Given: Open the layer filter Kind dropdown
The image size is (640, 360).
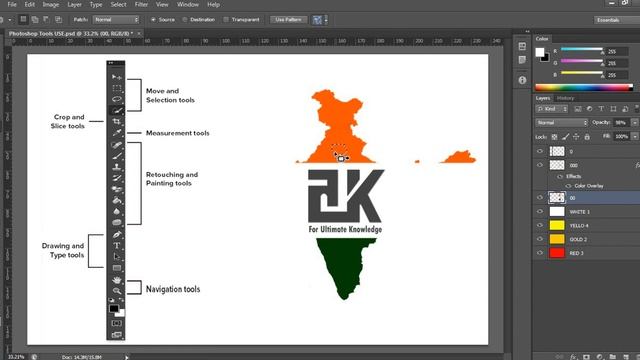Looking at the screenshot, I should click(x=552, y=109).
